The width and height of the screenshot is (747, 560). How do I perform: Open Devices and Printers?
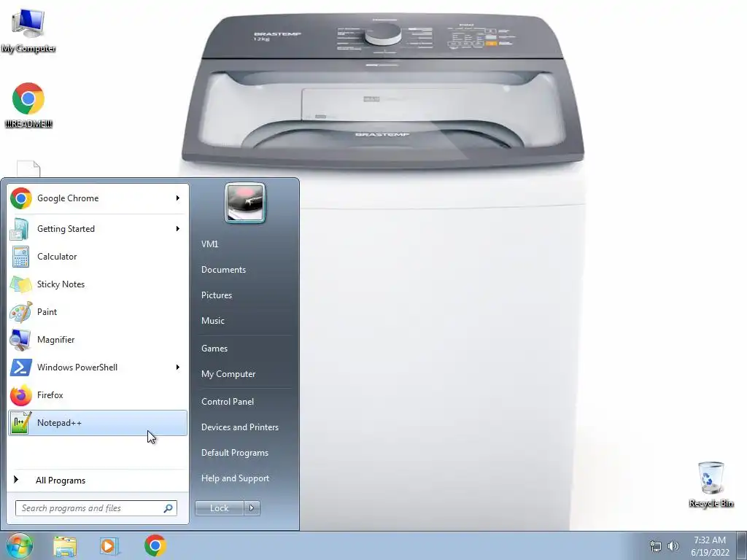[x=244, y=427]
